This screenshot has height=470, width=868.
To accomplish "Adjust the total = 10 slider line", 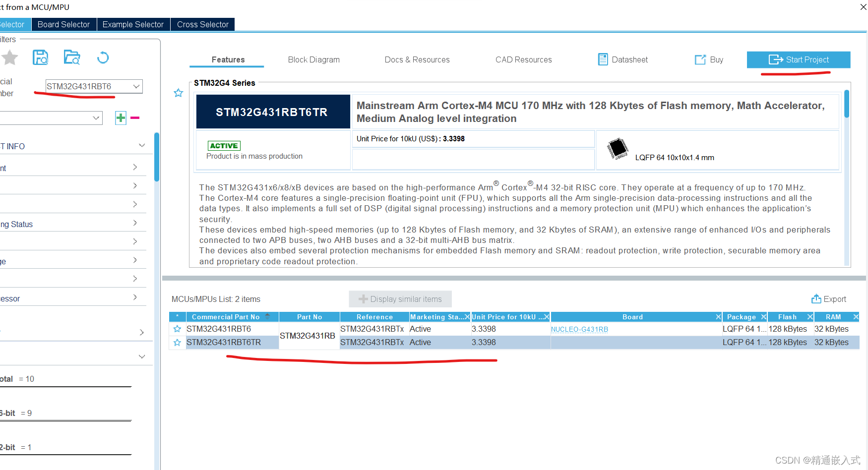I will pyautogui.click(x=65, y=387).
